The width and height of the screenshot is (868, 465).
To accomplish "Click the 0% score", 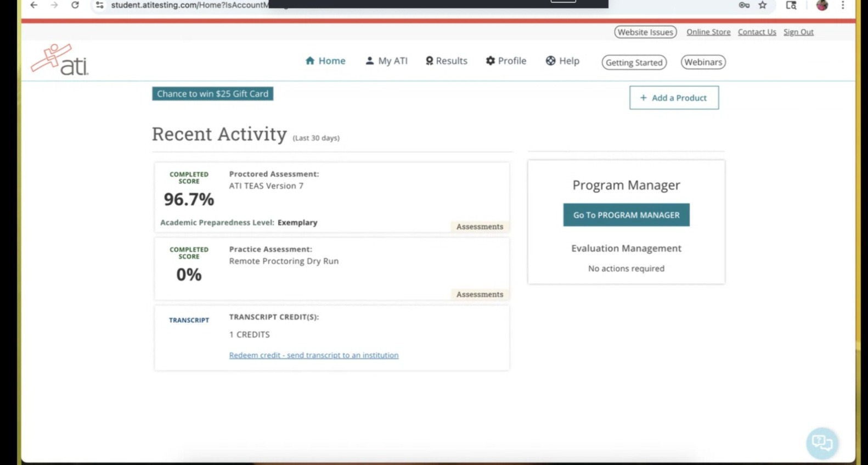I will [189, 274].
